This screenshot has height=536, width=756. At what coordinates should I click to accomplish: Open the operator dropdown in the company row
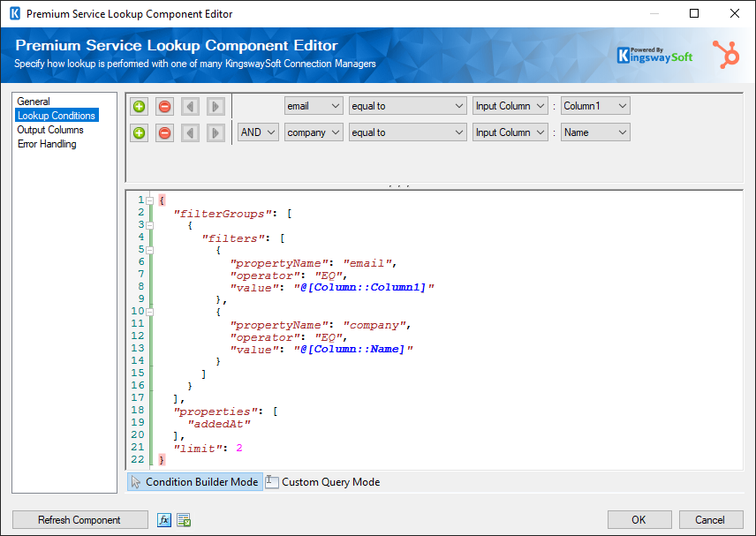click(407, 132)
